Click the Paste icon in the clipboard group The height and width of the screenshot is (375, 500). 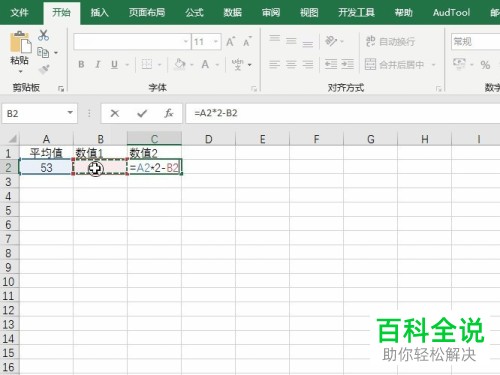(20, 42)
